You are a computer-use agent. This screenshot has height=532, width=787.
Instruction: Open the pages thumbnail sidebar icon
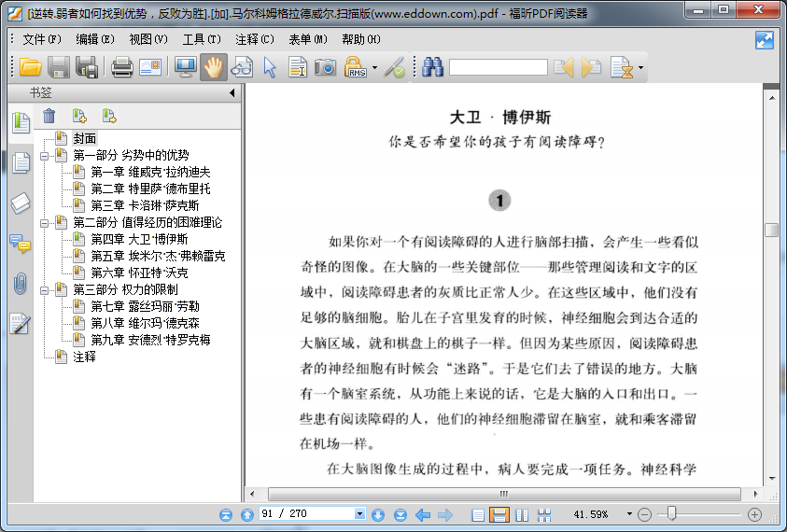tap(21, 162)
